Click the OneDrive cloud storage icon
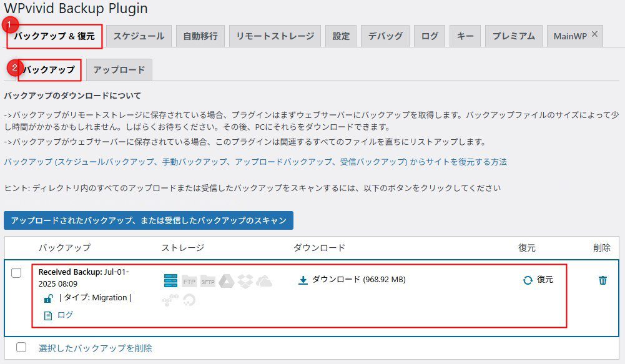Image resolution: width=625 pixels, height=364 pixels. [x=264, y=281]
